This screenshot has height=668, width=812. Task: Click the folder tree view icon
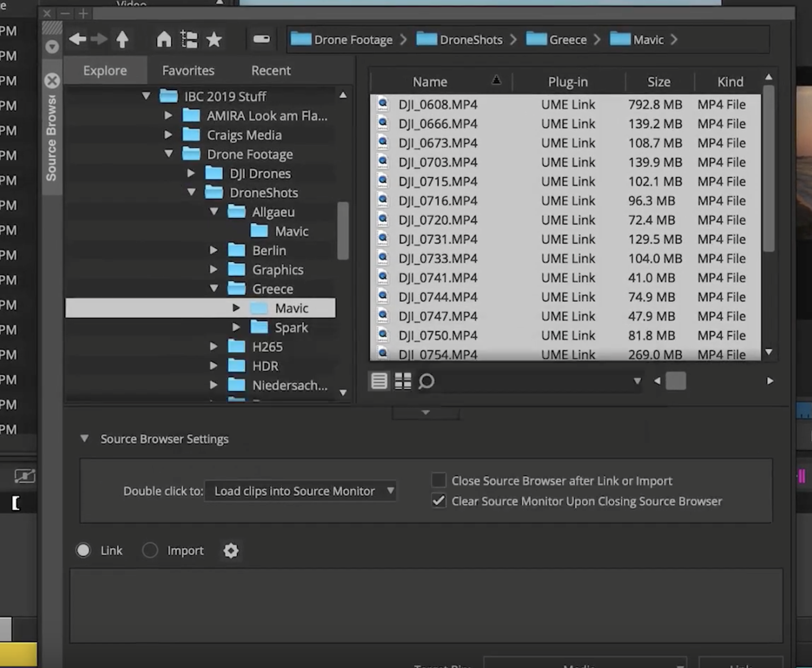pyautogui.click(x=189, y=39)
